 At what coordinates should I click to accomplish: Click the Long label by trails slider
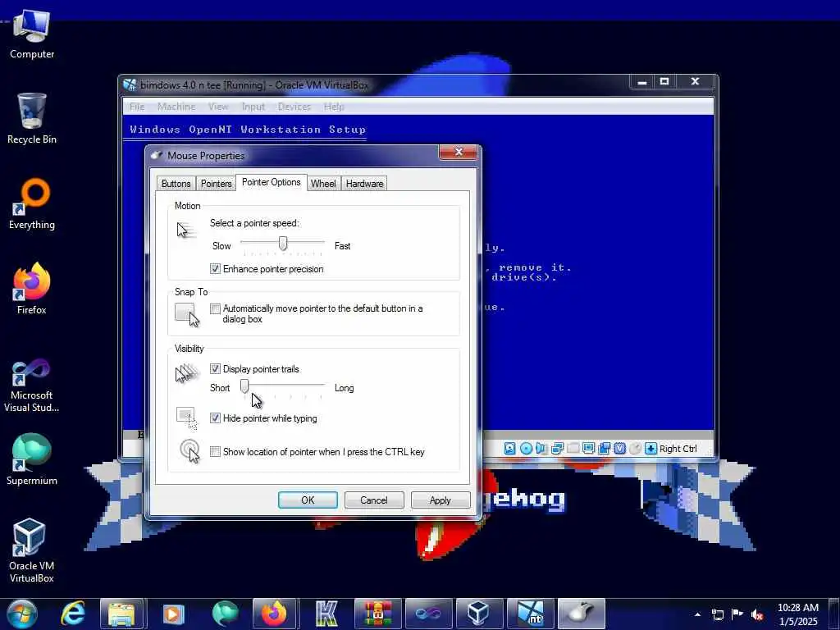344,388
